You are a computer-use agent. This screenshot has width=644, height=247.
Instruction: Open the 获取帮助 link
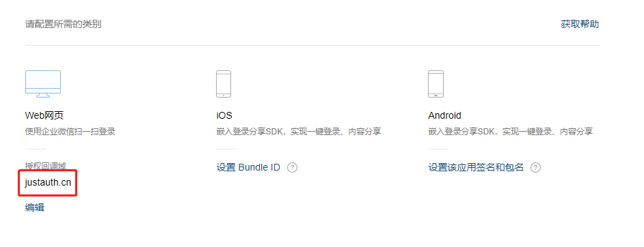580,24
